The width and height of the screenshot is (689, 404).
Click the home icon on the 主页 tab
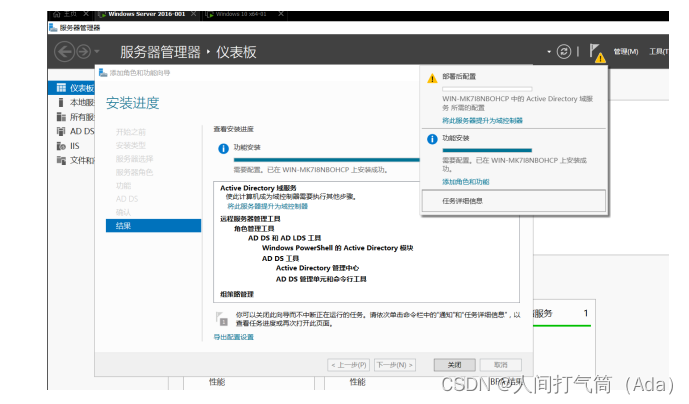[x=56, y=14]
